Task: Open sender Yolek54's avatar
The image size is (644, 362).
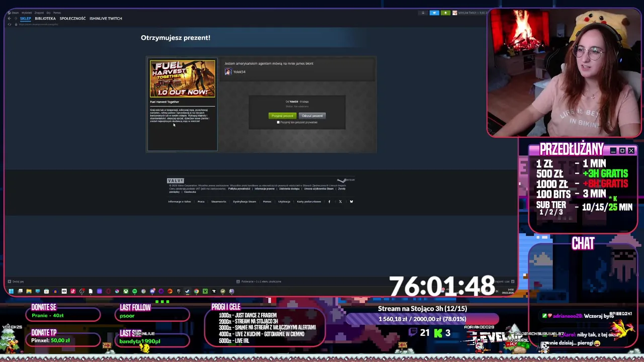Action: (228, 72)
